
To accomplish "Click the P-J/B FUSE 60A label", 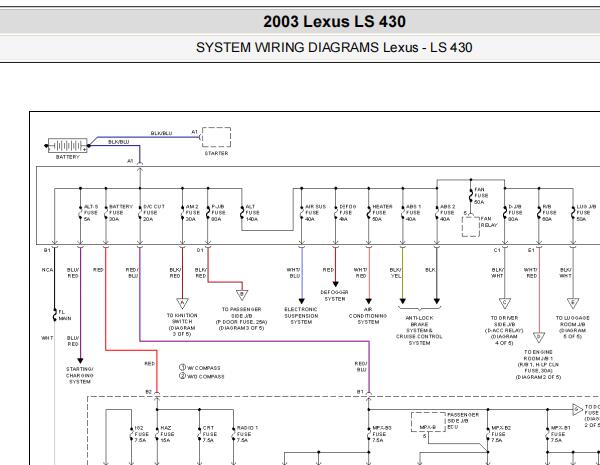I will point(218,213).
